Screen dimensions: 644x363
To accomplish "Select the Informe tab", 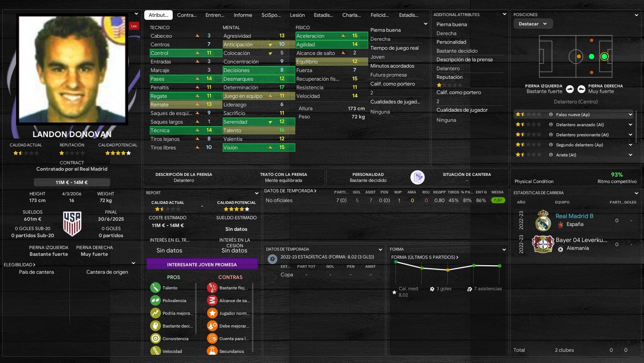I will (243, 15).
